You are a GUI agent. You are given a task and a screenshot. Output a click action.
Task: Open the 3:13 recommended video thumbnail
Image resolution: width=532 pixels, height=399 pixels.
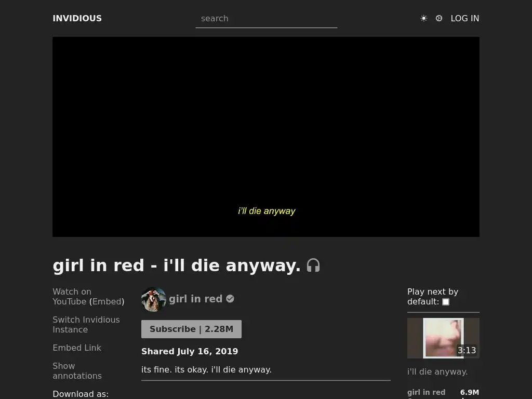(x=443, y=338)
